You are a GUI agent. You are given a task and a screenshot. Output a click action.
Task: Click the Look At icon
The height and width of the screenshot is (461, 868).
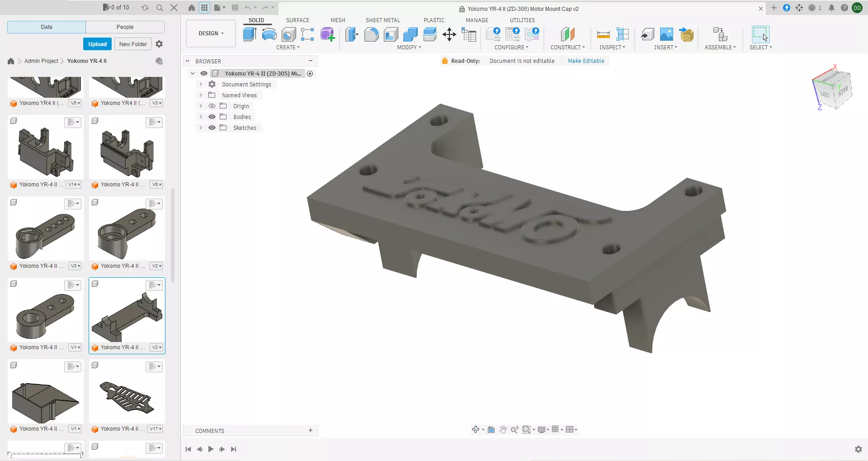[491, 429]
